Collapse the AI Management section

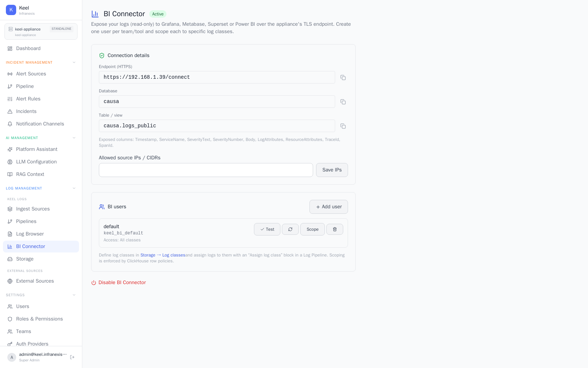point(74,138)
